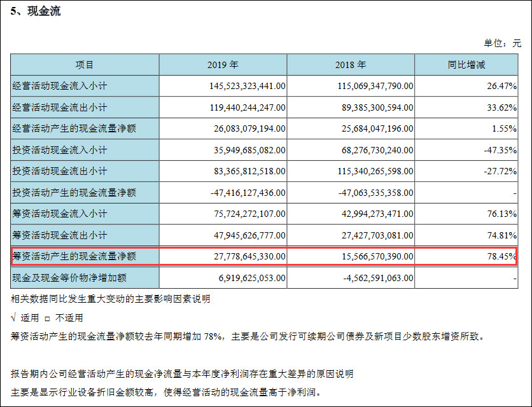The height and width of the screenshot is (407, 532).
Task: Click cell value 115,340,265,598.00
Action: pyautogui.click(x=375, y=171)
